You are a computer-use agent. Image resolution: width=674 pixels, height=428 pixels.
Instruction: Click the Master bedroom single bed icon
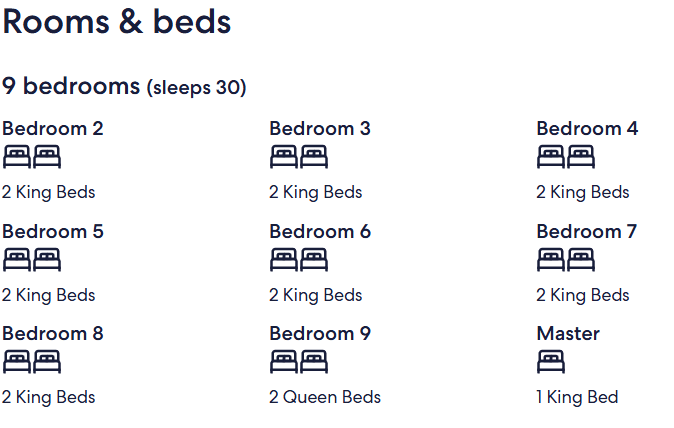click(552, 362)
